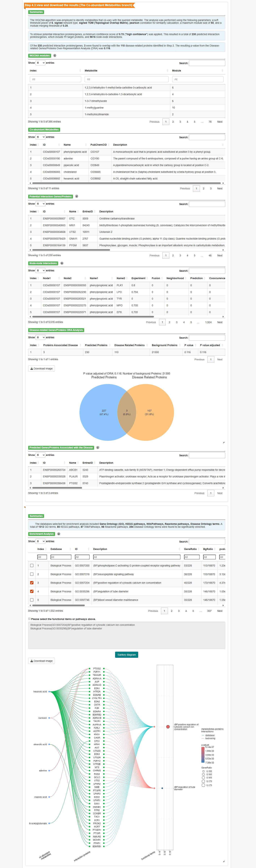Open Show entries dropdown for Node-node interactions
Image resolution: width=256 pixels, height=868 pixels.
click(x=40, y=270)
